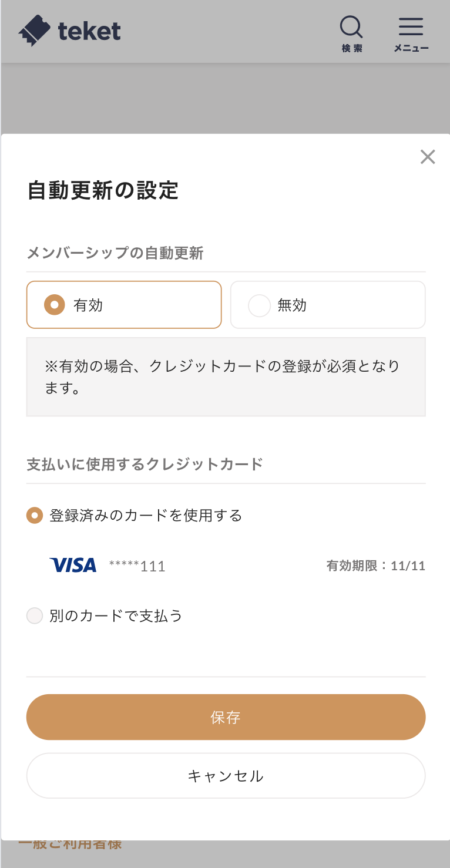The image size is (450, 868).
Task: Choose 別のカードで支払う radio button
Action: 35,616
